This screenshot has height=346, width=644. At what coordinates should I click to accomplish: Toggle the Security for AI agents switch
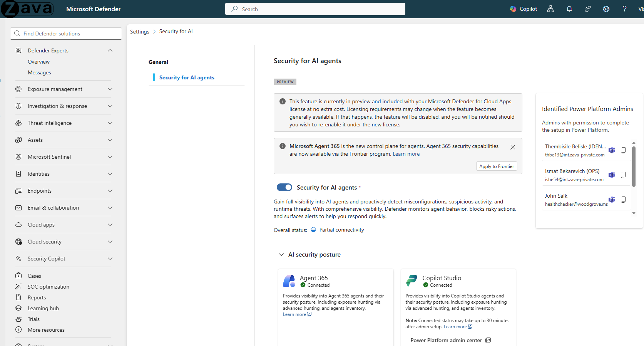pos(284,187)
